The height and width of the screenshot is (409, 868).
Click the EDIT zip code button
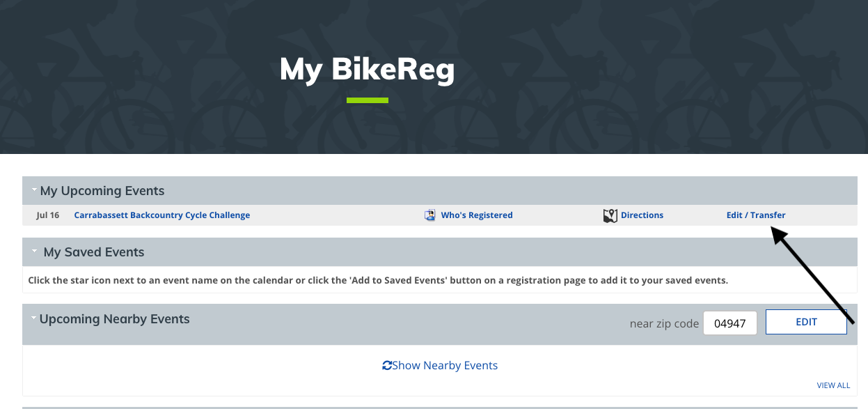tap(806, 322)
